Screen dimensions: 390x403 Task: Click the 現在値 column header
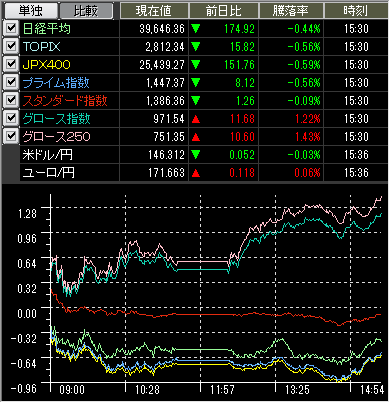154,11
